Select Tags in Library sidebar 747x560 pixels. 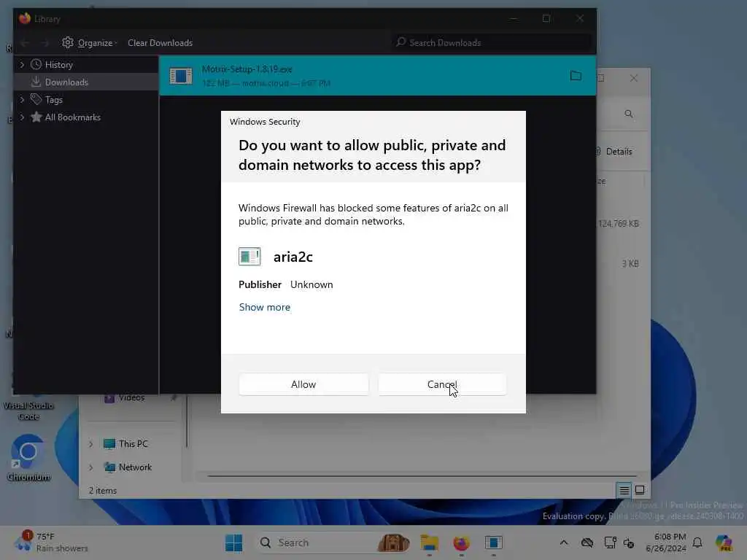[x=54, y=99]
